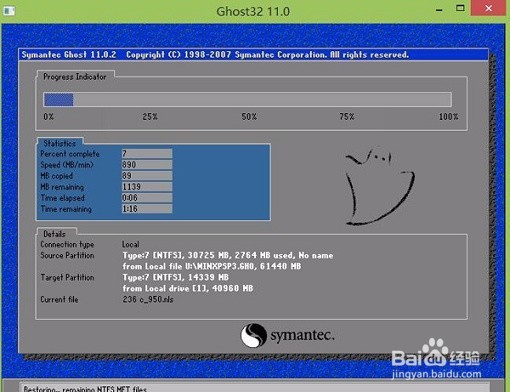Click the Speed (MB/min) label
The height and width of the screenshot is (392, 510).
click(67, 165)
